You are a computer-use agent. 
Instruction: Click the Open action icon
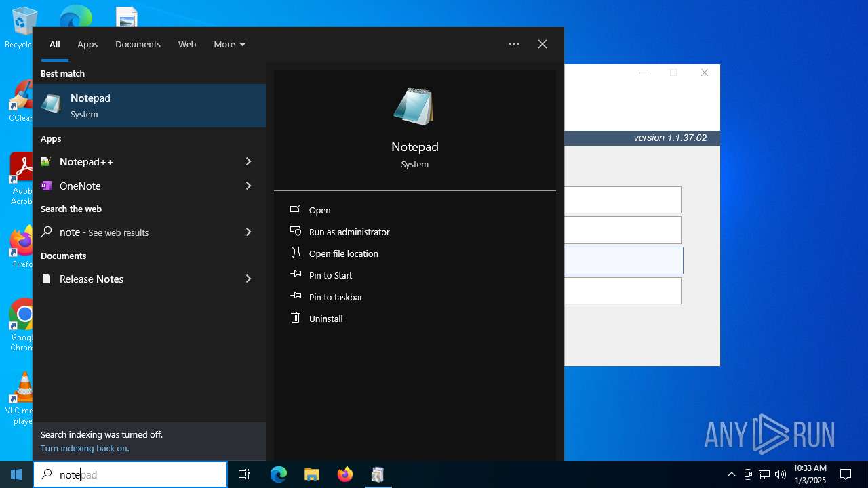(296, 209)
